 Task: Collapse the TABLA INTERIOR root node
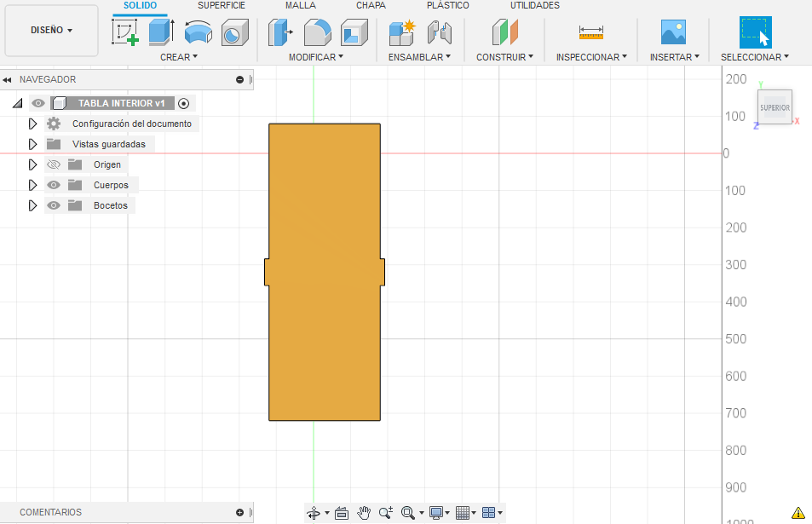(18, 104)
